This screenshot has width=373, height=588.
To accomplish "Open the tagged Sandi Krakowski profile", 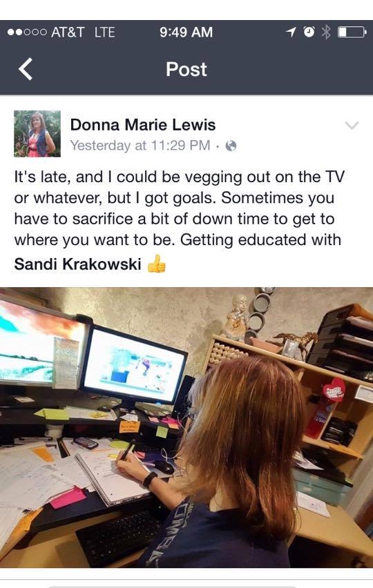I will (77, 264).
